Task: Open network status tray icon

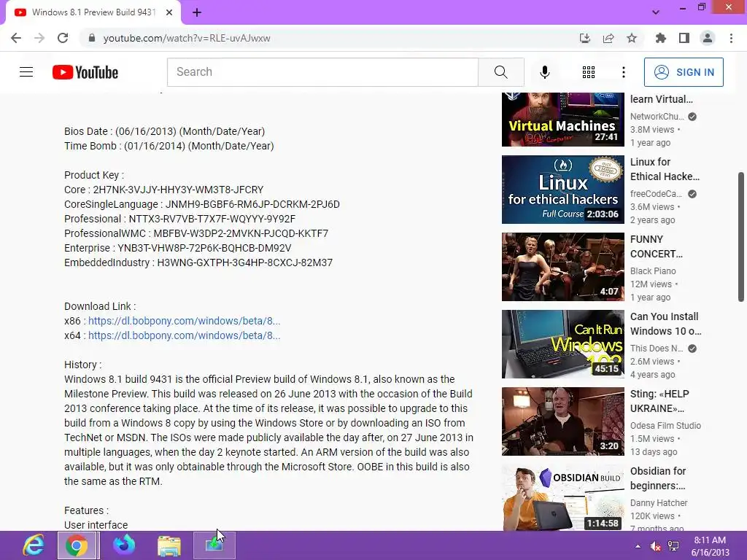Action: point(673,546)
